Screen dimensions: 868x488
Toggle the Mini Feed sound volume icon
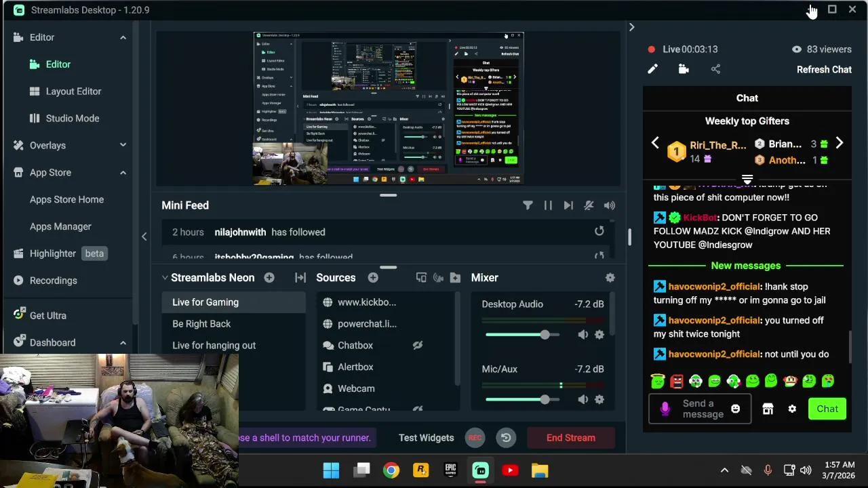tap(610, 205)
